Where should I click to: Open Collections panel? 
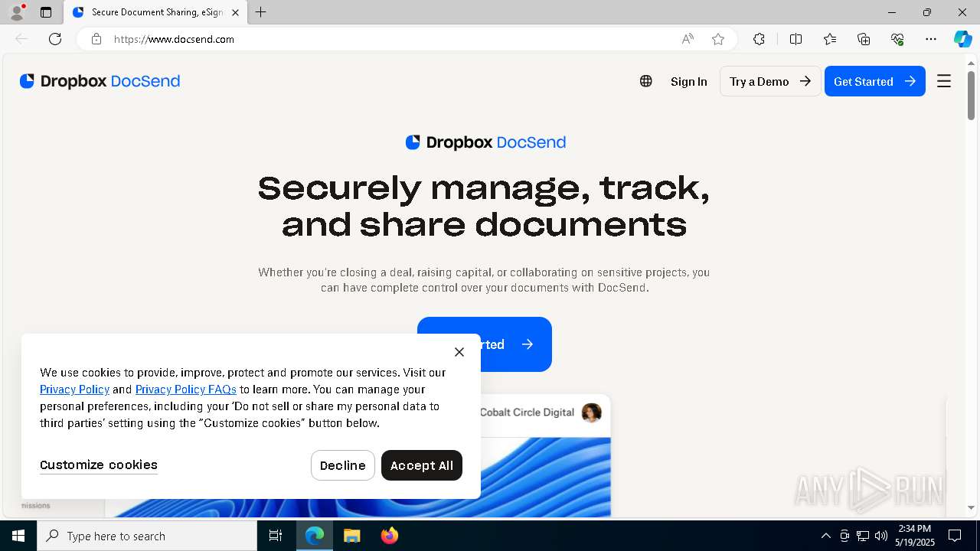coord(864,39)
